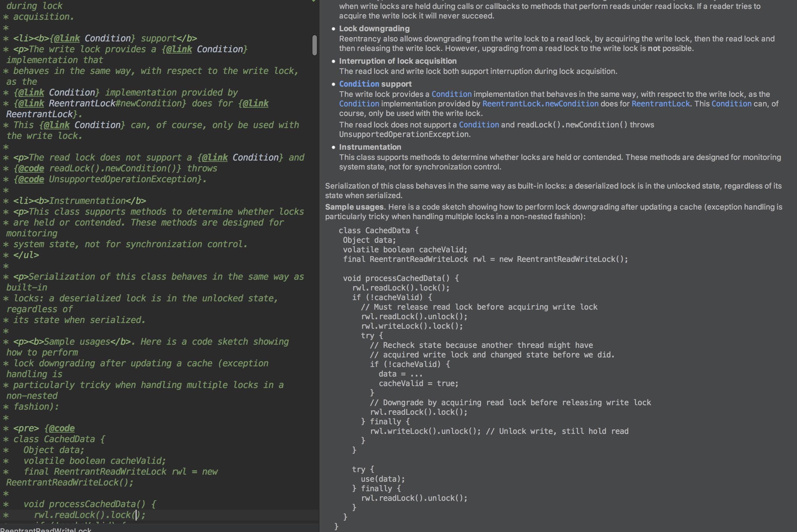Open the Condition link in 'Condition support' heading
The width and height of the screenshot is (797, 532).
pyautogui.click(x=359, y=84)
